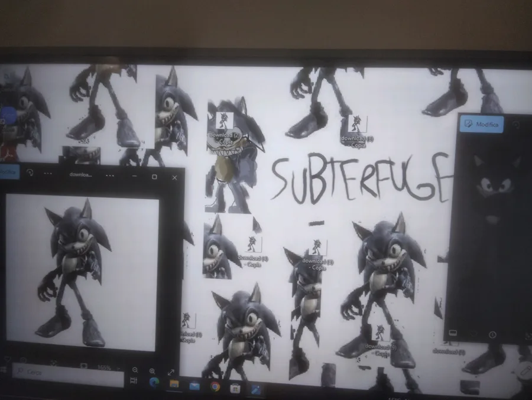The height and width of the screenshot is (400, 532).
Task: Open the info icon in right Photos window
Action: (x=492, y=335)
